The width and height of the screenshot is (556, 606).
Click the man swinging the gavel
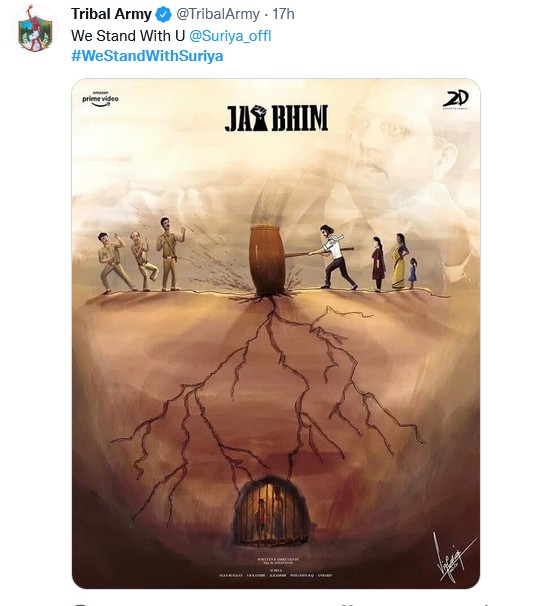click(335, 257)
